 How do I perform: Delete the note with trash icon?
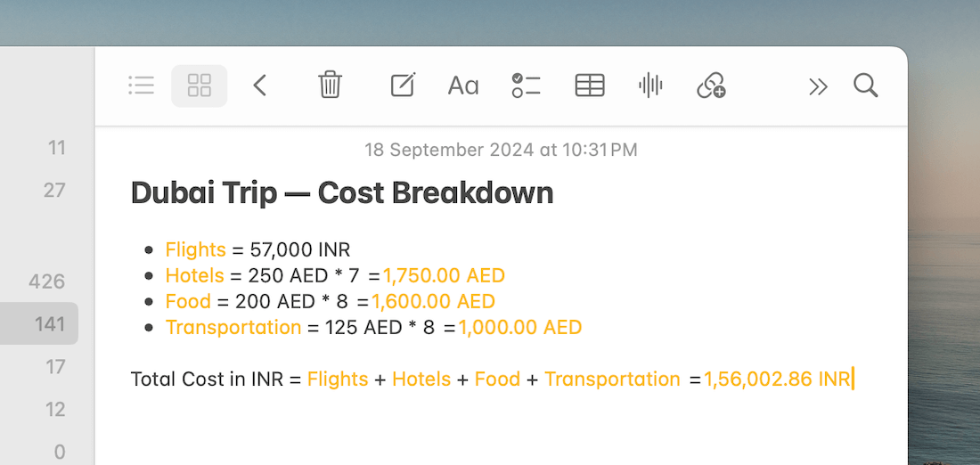point(330,86)
